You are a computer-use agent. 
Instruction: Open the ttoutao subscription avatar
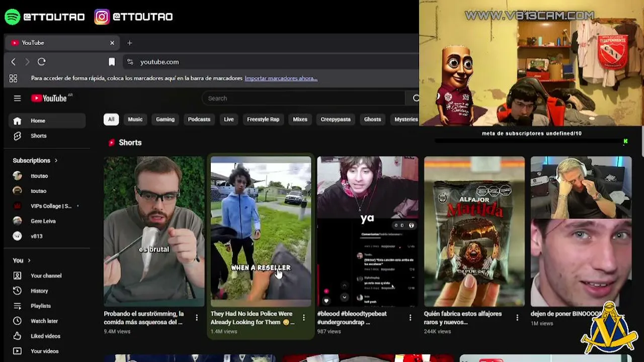click(x=18, y=176)
